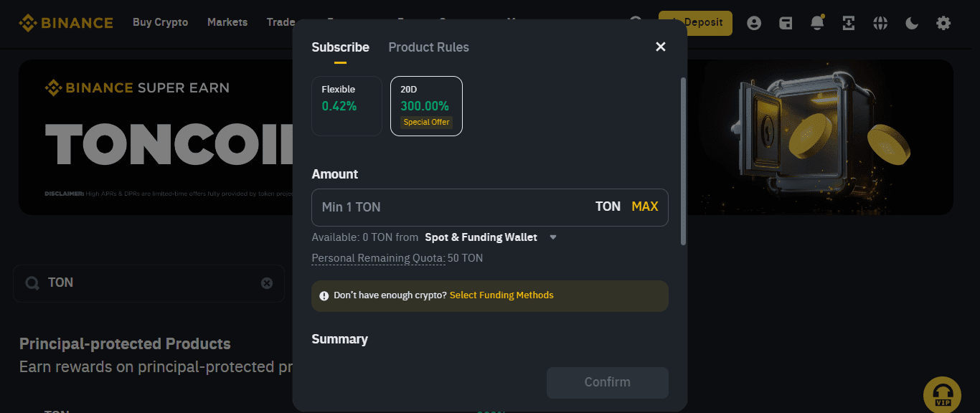980x413 pixels.
Task: Select the Flexible 0.42% option
Action: click(x=347, y=105)
